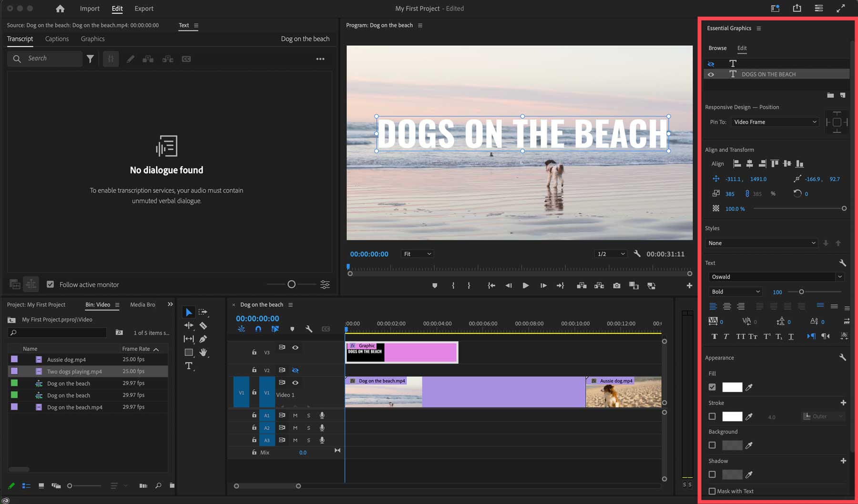This screenshot has height=504, width=858.
Task: Toggle V3 track output eye icon
Action: [x=295, y=348]
